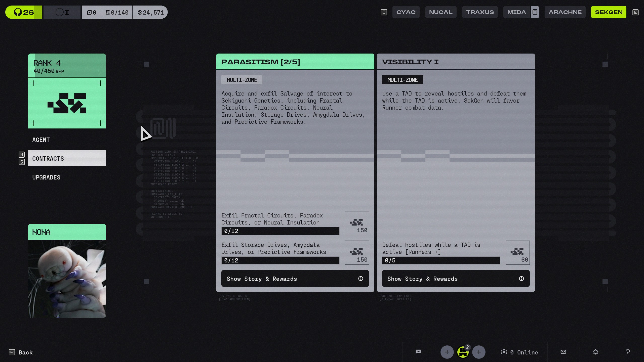Screen dimensions: 644x362
Task: Open the settings gear icon
Action: point(595,352)
